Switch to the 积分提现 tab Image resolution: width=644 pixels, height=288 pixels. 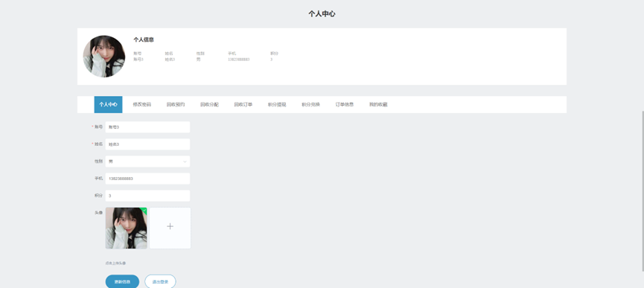(x=277, y=105)
